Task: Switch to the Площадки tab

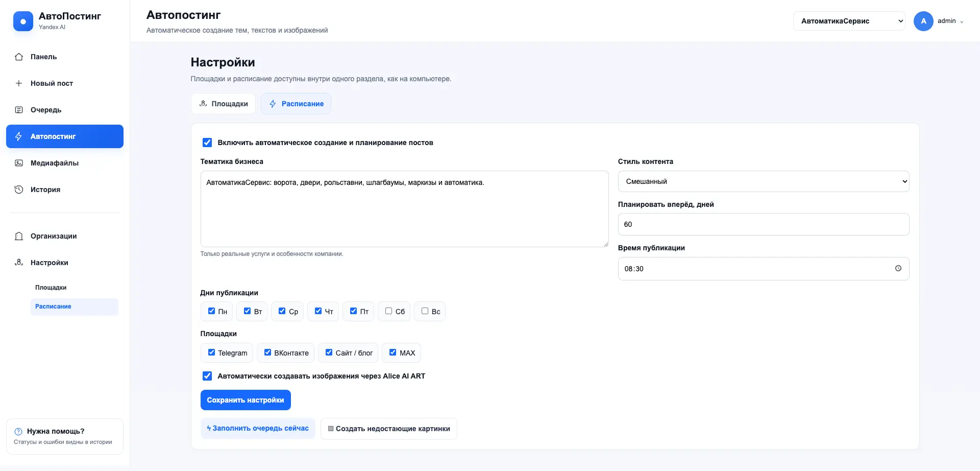Action: click(223, 104)
